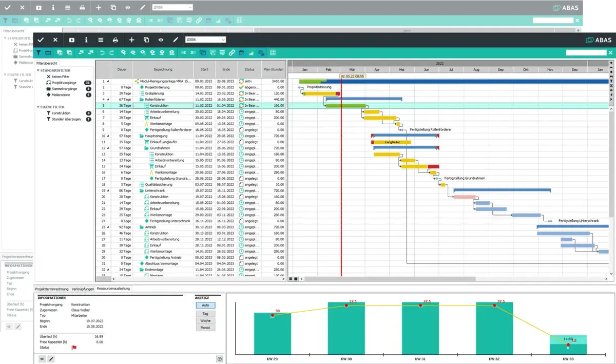Switch resource display to Tag mode

point(205,314)
